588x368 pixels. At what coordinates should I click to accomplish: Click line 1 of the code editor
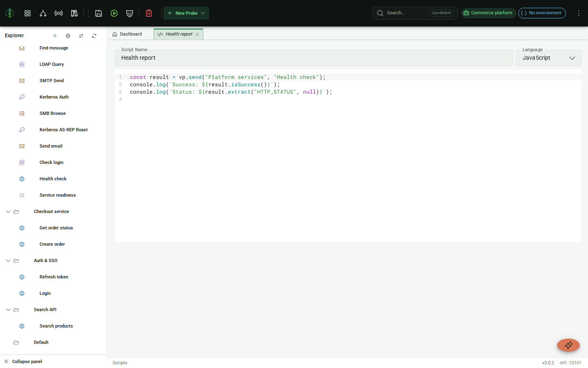(348, 77)
